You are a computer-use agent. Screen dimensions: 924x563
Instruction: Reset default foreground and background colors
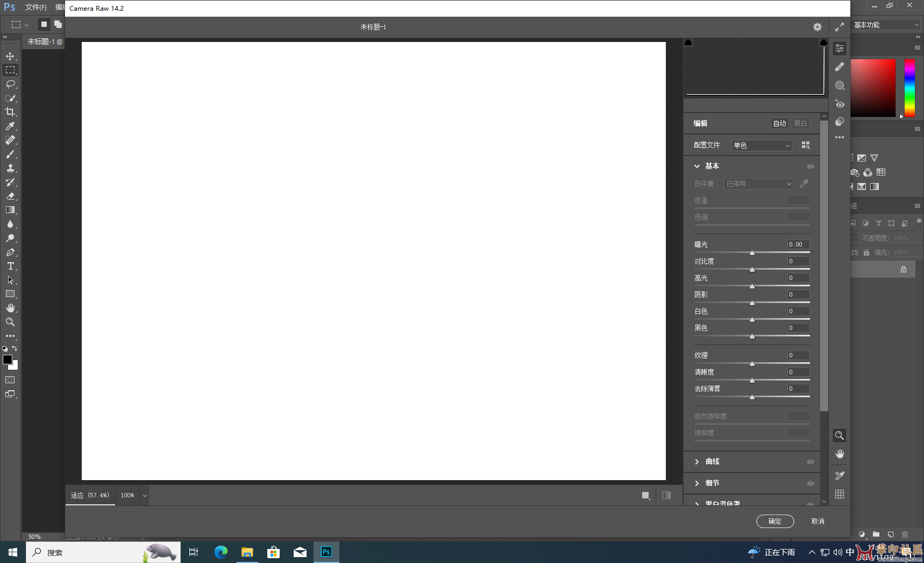click(x=5, y=349)
